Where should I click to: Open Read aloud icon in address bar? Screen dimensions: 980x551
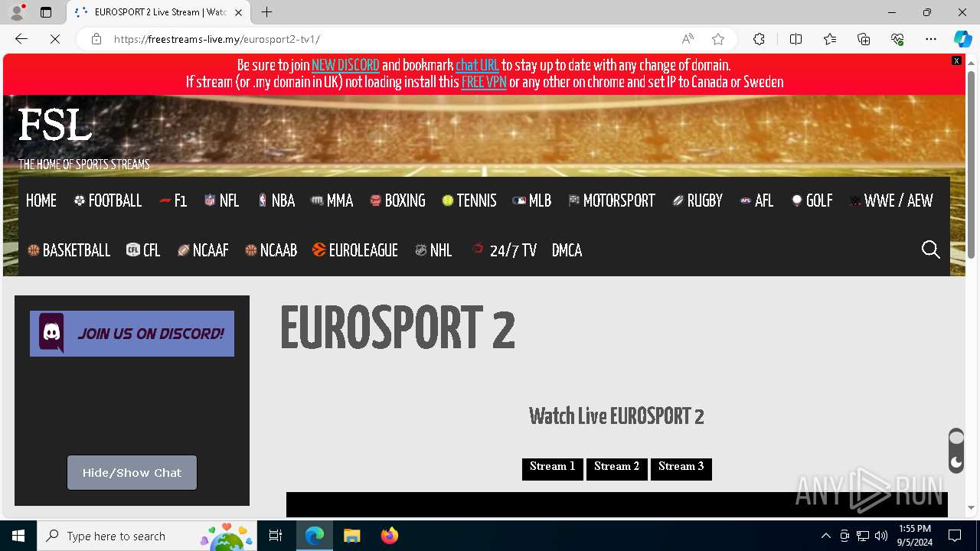(x=688, y=39)
